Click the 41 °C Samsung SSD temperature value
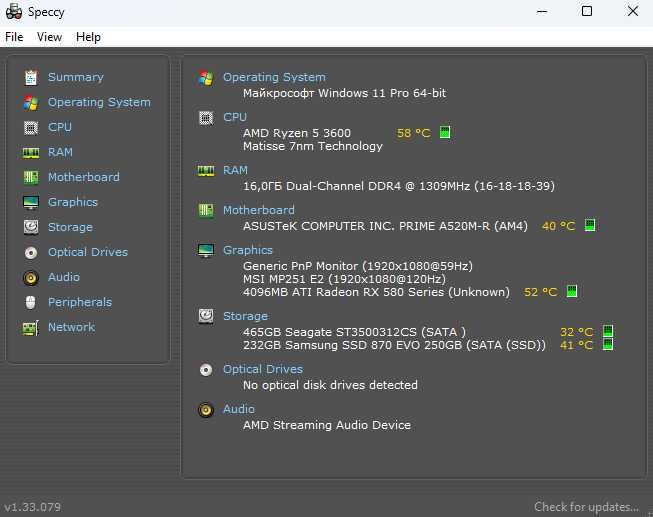This screenshot has height=517, width=653. (576, 345)
